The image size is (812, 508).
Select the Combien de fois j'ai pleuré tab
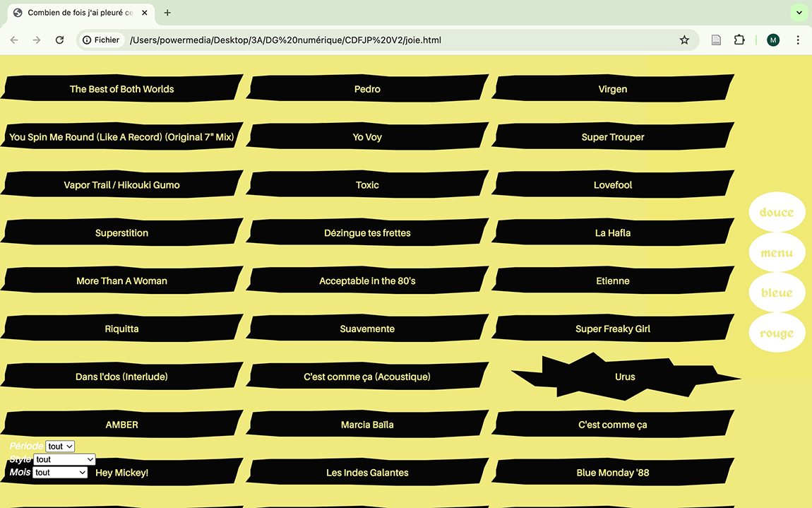(80, 13)
